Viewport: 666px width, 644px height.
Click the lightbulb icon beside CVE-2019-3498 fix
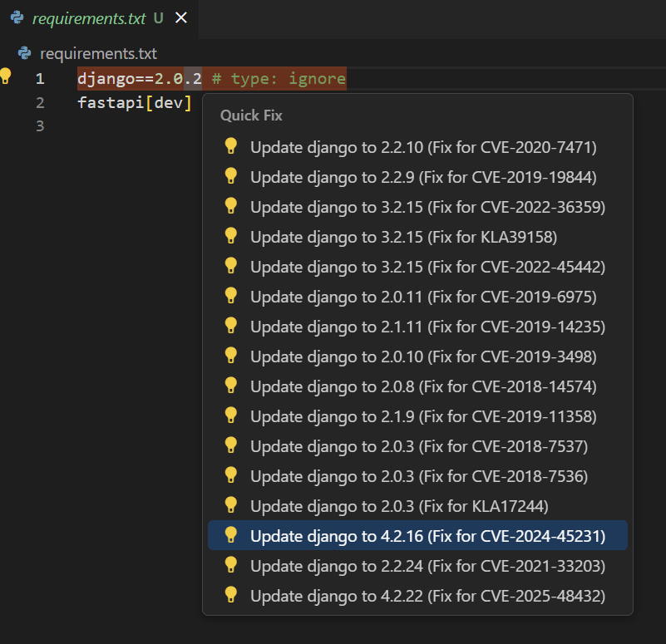tap(230, 356)
